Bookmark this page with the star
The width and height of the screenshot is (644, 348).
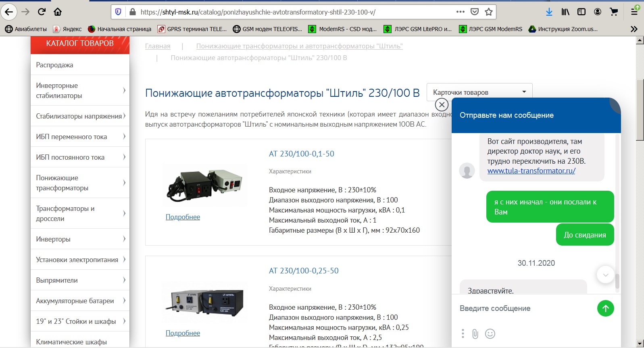point(489,12)
